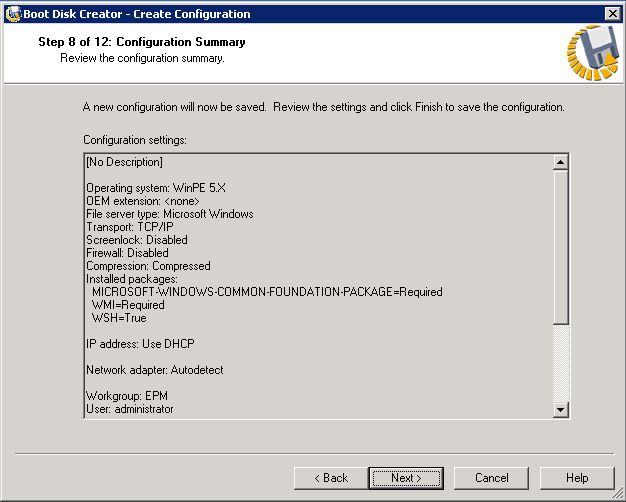This screenshot has width=626, height=502.
Task: Click the "Network adapter: Autodetect" line
Action: (154, 370)
